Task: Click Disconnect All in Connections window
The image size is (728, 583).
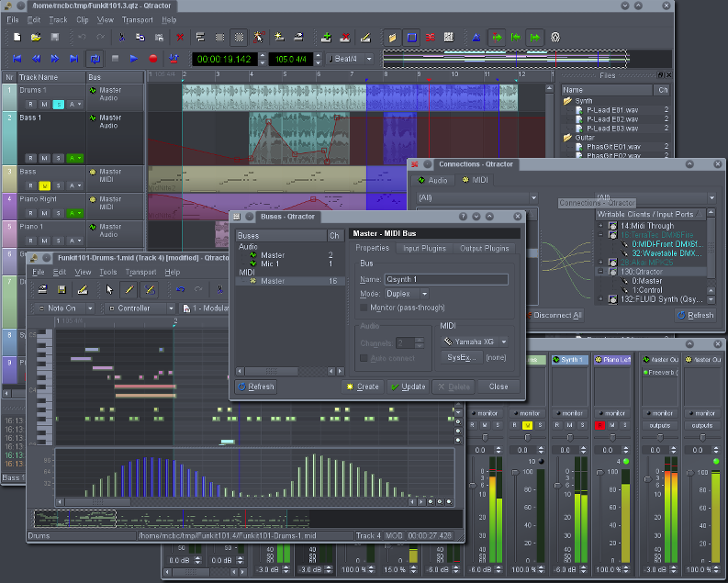Action: point(553,315)
